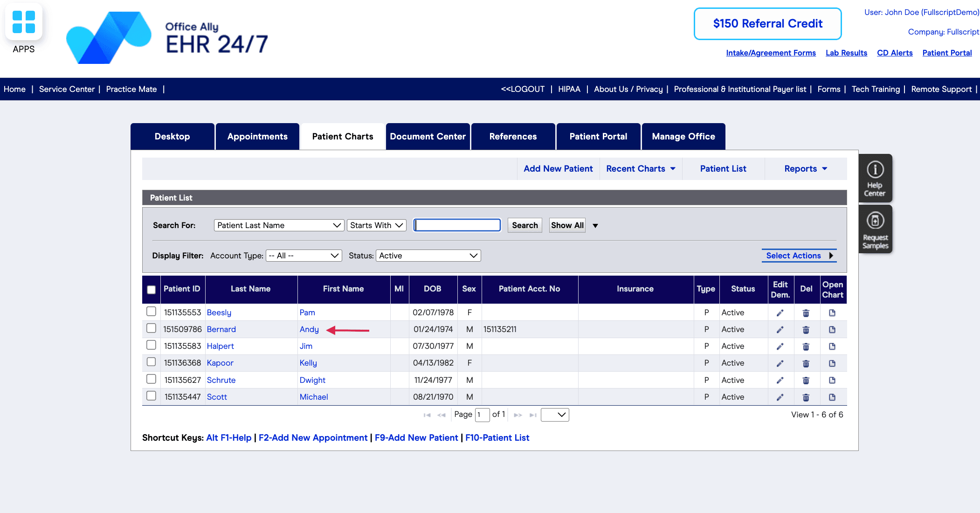
Task: Open the Manage Office tab
Action: point(683,137)
